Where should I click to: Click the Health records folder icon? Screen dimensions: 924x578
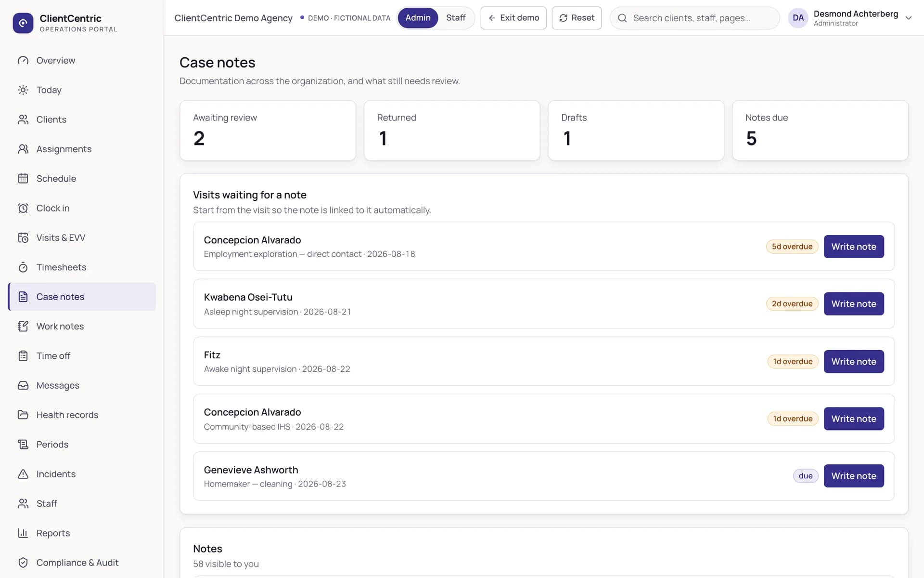23,415
